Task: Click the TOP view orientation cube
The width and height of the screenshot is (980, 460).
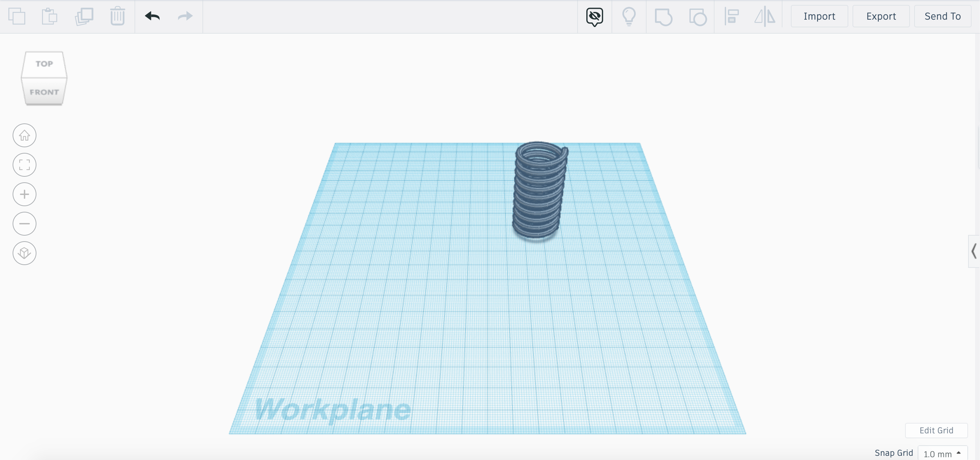Action: pyautogui.click(x=44, y=63)
